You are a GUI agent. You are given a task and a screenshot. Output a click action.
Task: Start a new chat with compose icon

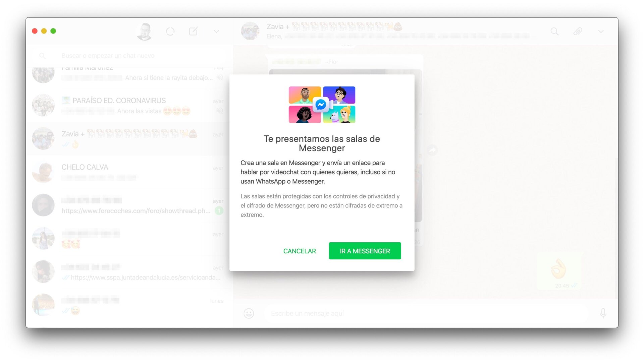194,32
